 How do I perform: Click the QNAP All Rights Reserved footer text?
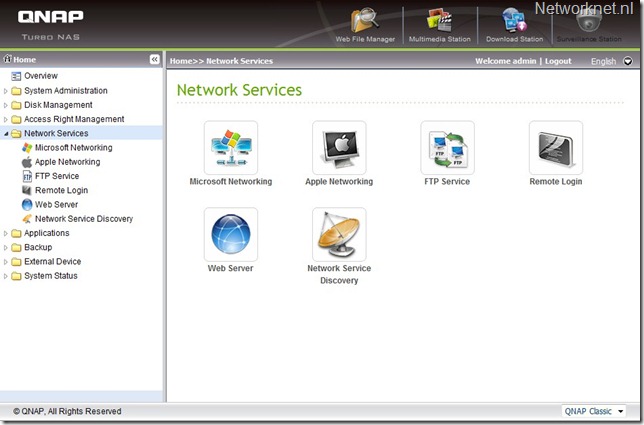click(67, 411)
